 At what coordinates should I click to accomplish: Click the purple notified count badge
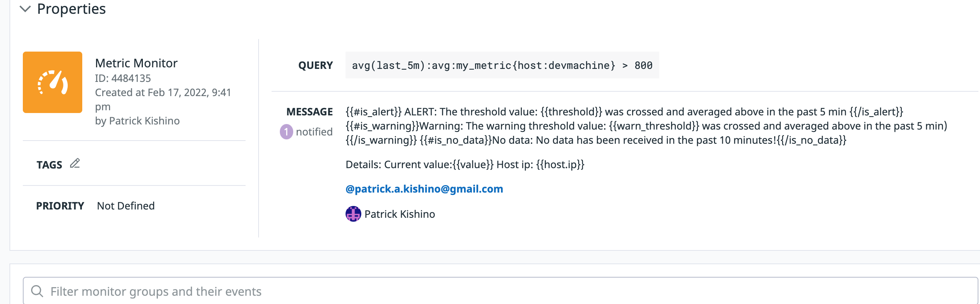286,132
